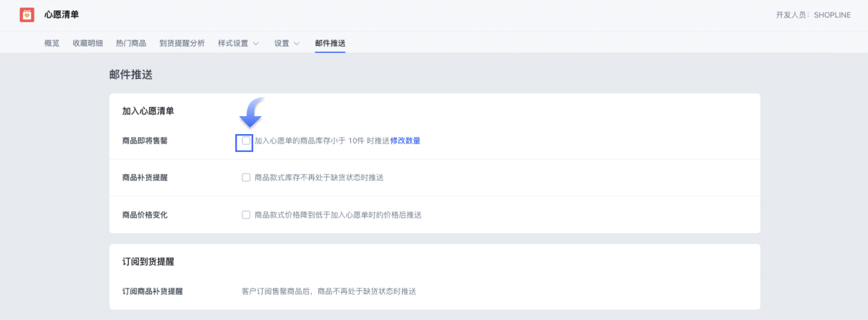Click the 商品款式价格降到低于加入心愿单时的价格后推送 label
This screenshot has width=868, height=320.
[x=338, y=215]
